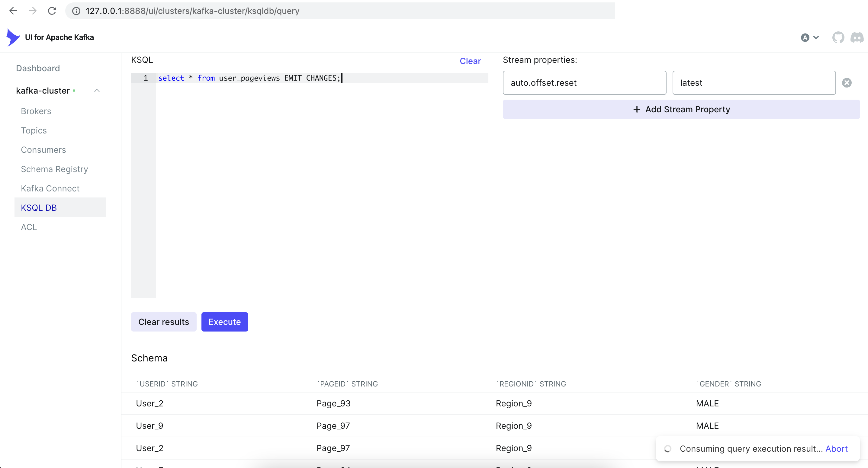868x468 pixels.
Task: Remove the auto.offset.reset stream property
Action: 847,83
